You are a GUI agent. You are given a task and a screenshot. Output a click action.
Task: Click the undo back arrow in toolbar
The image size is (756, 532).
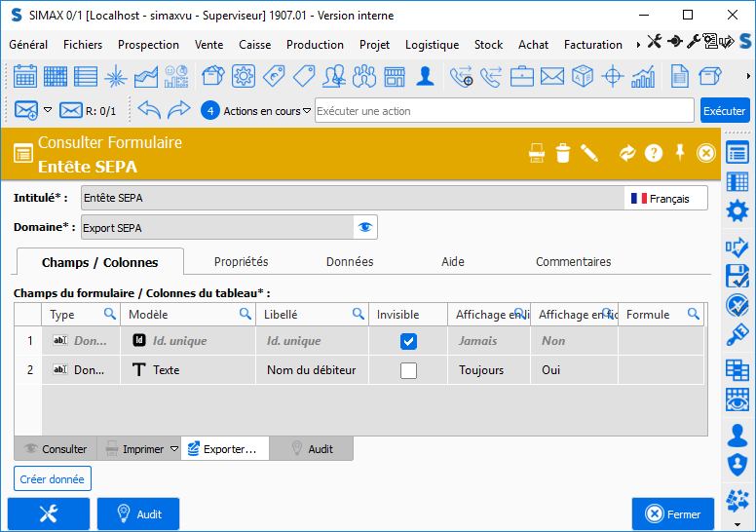(149, 110)
